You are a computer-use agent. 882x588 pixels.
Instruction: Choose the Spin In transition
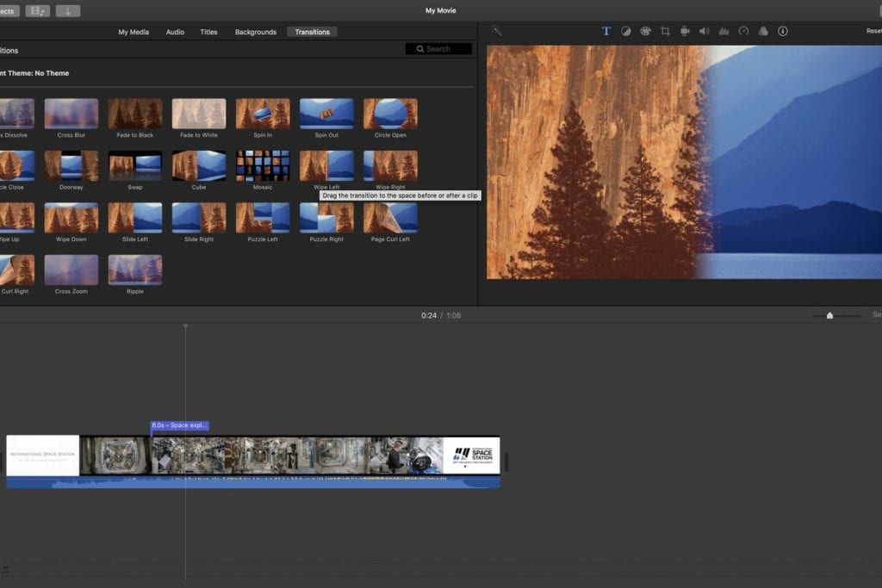click(263, 114)
